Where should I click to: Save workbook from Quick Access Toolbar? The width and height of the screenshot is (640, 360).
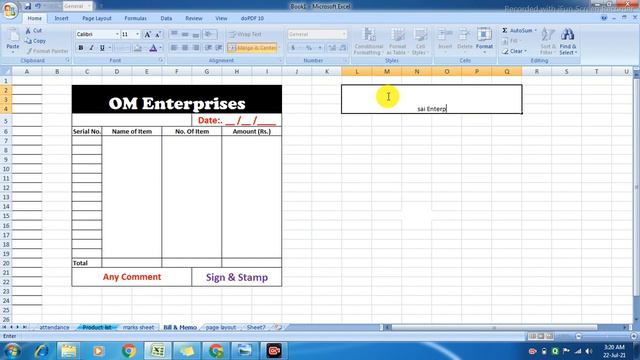[x=28, y=6]
